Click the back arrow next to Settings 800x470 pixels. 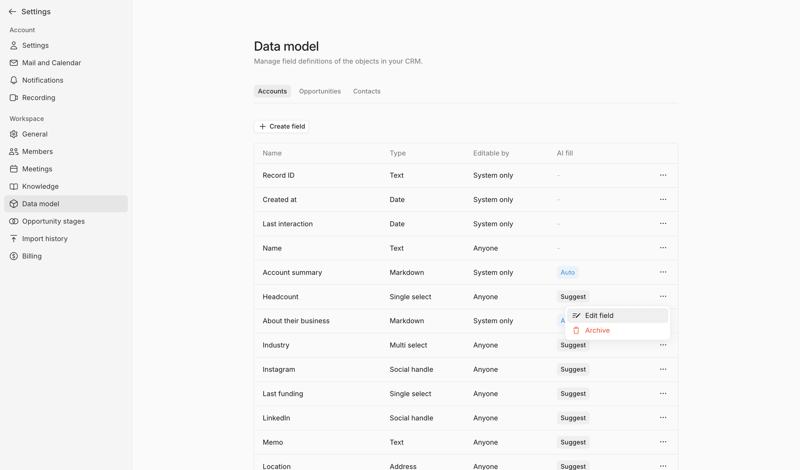(13, 12)
